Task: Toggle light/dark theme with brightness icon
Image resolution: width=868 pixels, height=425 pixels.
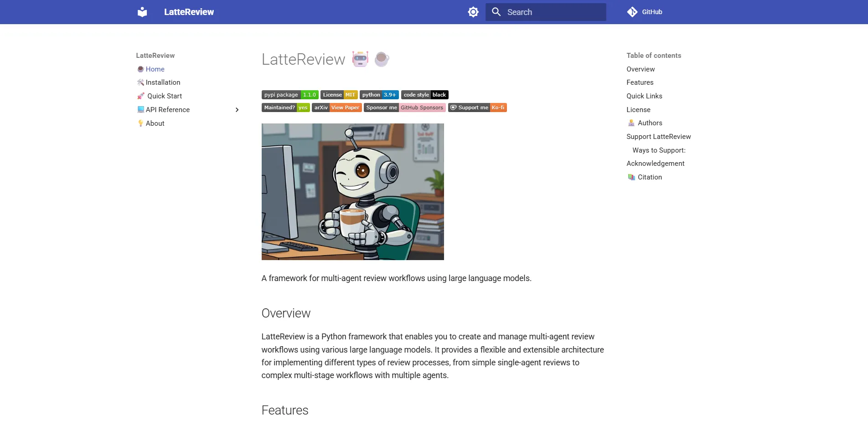Action: click(473, 12)
